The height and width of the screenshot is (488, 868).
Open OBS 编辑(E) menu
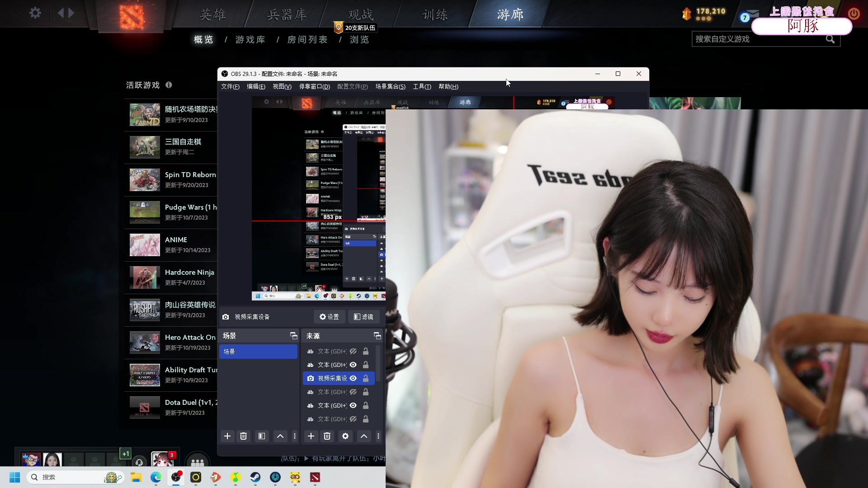(x=256, y=87)
